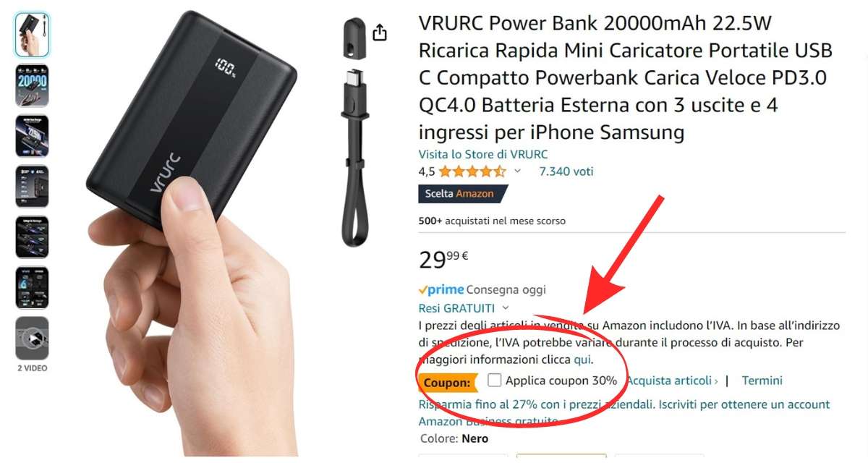Click the Scelta Amazon badge
Image resolution: width=868 pixels, height=463 pixels.
click(463, 194)
